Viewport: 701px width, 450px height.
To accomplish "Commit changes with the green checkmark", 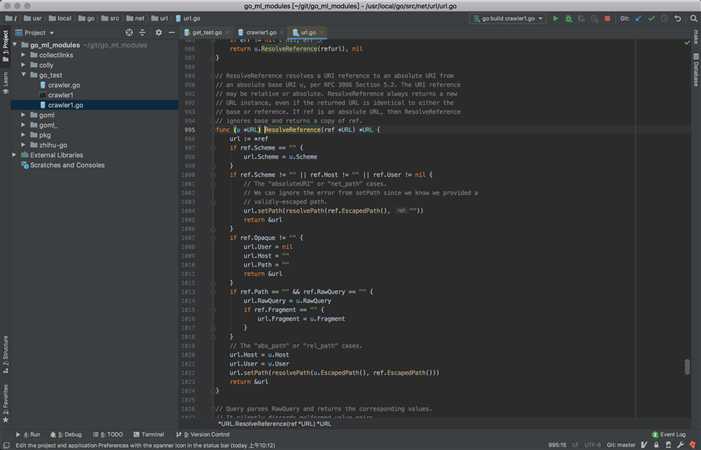I will (x=651, y=19).
